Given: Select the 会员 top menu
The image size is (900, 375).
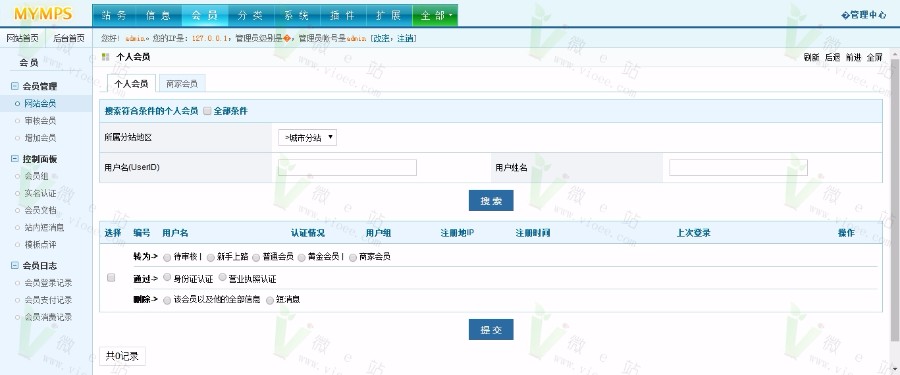Looking at the screenshot, I should (205, 16).
